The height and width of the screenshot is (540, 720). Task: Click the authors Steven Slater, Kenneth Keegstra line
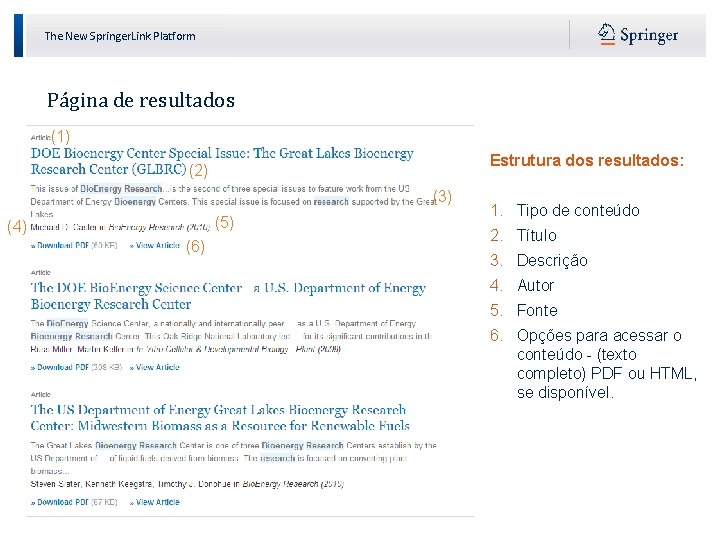coord(187,484)
